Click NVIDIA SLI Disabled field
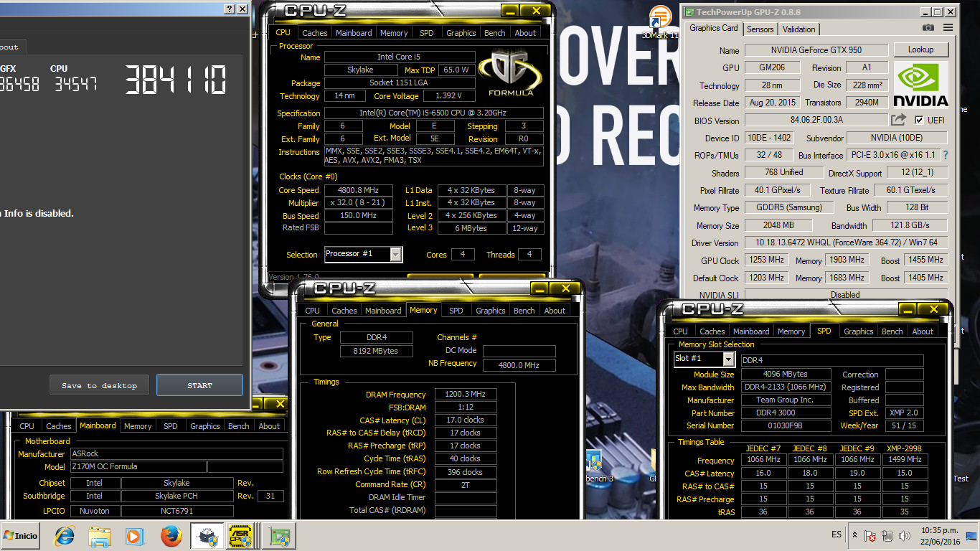980x551 pixels. [845, 295]
